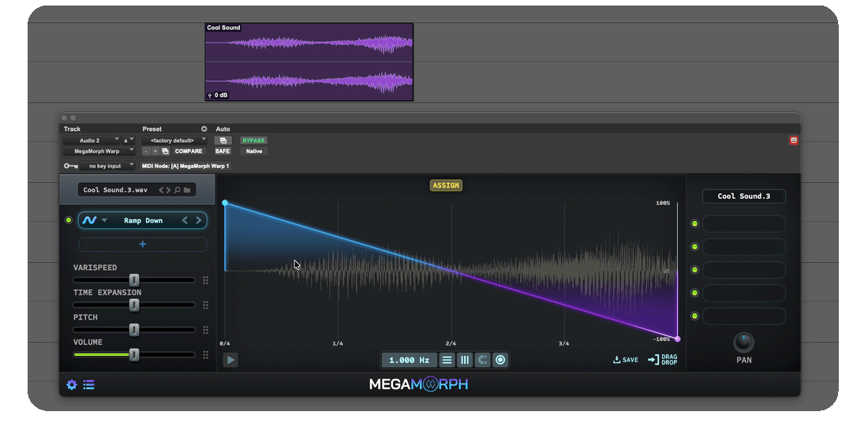Open the curve shape dropdown arrow near Ramp Down

coord(104,220)
